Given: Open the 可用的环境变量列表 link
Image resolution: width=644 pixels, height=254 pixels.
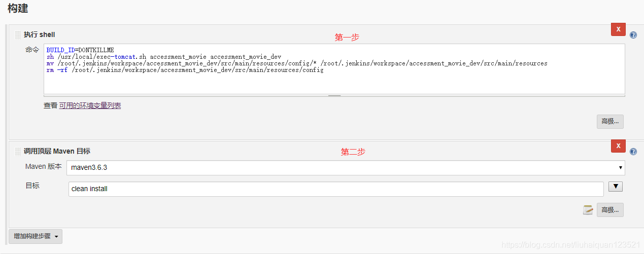Looking at the screenshot, I should pyautogui.click(x=90, y=105).
